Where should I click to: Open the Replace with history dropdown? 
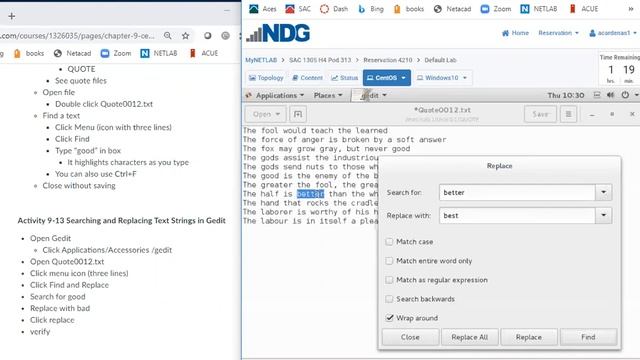tap(603, 216)
